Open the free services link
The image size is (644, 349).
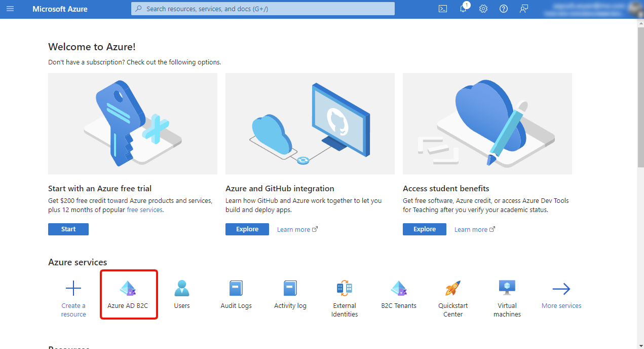pyautogui.click(x=144, y=209)
